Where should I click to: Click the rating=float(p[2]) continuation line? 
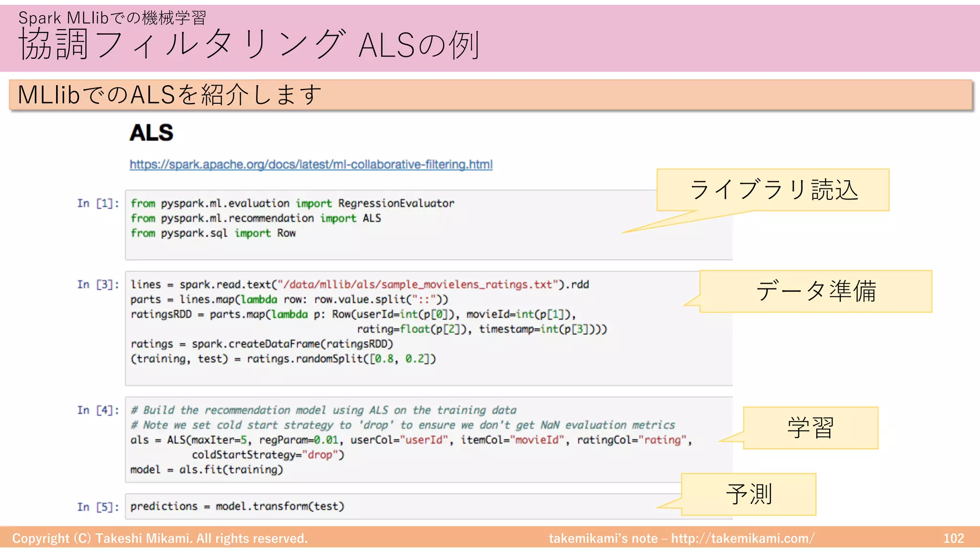click(482, 329)
